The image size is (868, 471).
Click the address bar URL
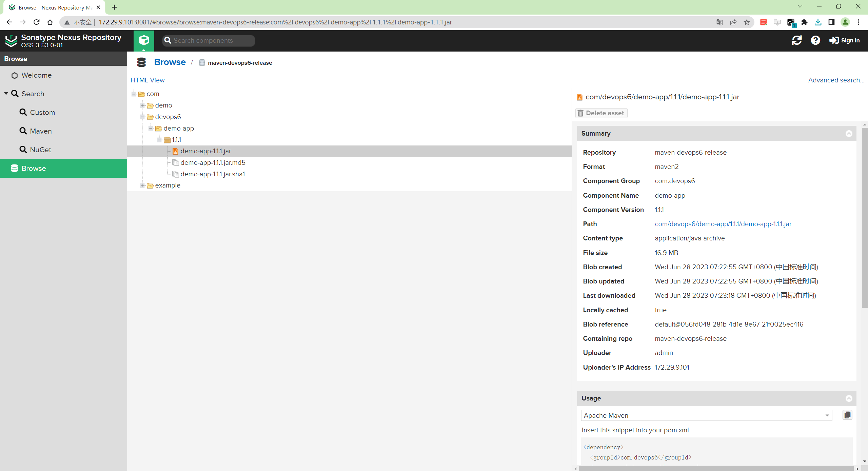coord(275,22)
